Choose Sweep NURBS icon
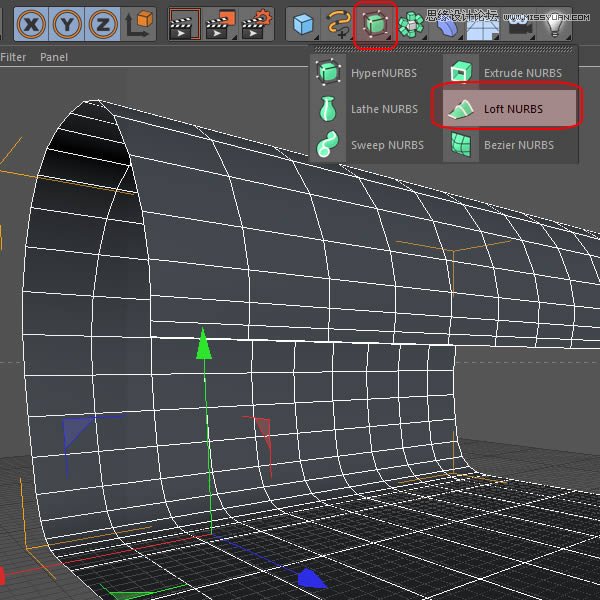 368,145
